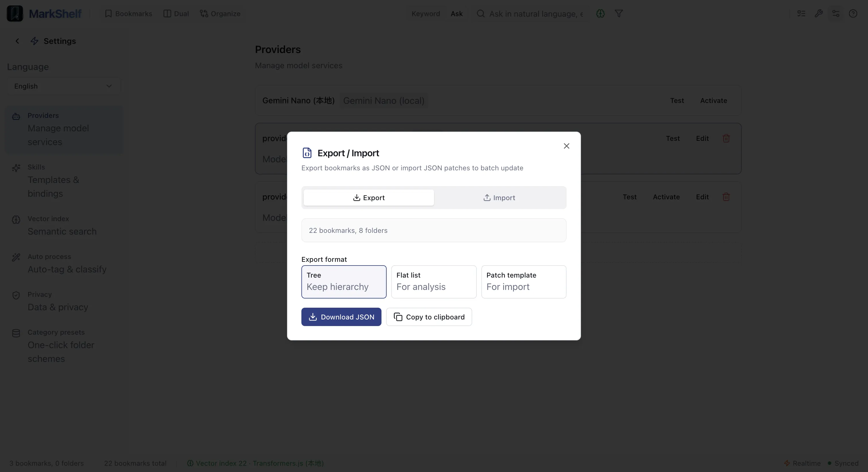Select the Flat list export format
The image size is (868, 472).
434,282
